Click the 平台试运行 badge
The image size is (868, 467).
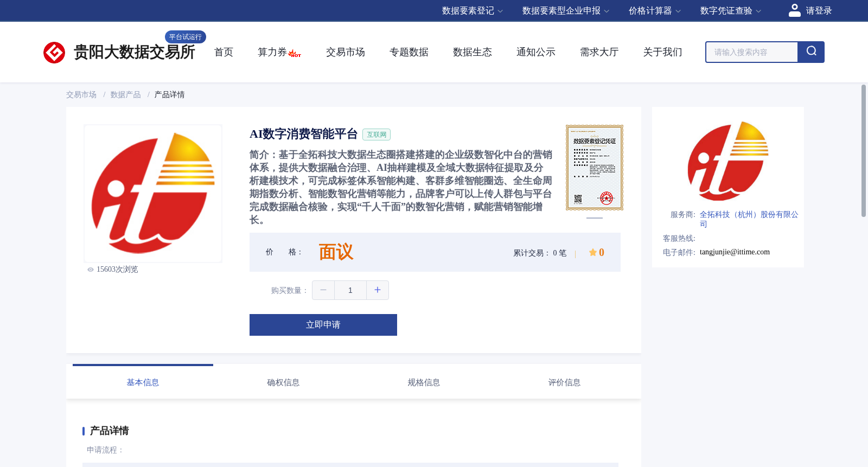[186, 37]
